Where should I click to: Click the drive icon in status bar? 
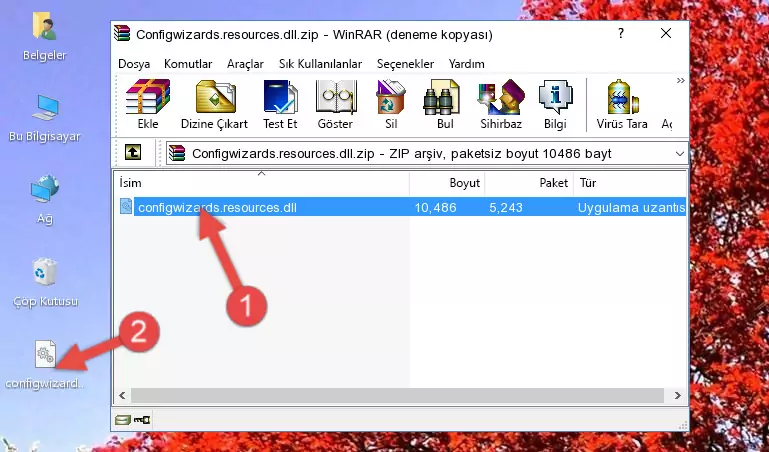(x=123, y=419)
